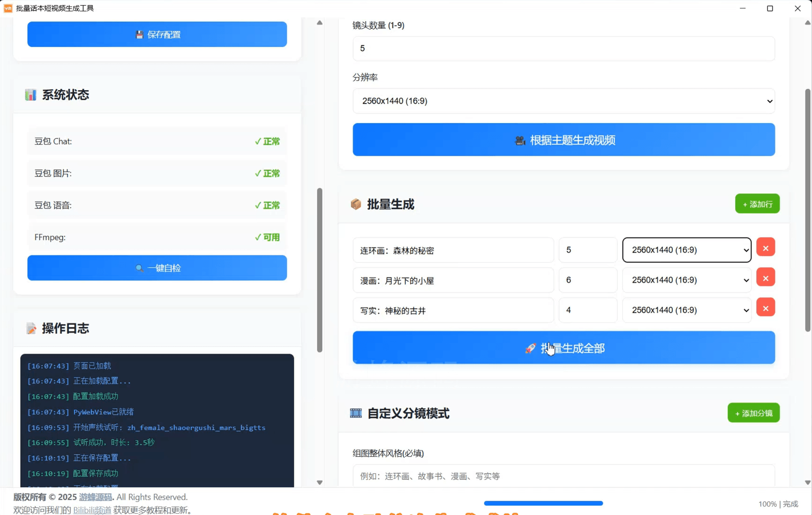Open resolution dropdown for 神秘的古井 row
The image size is (812, 515).
pyautogui.click(x=686, y=310)
